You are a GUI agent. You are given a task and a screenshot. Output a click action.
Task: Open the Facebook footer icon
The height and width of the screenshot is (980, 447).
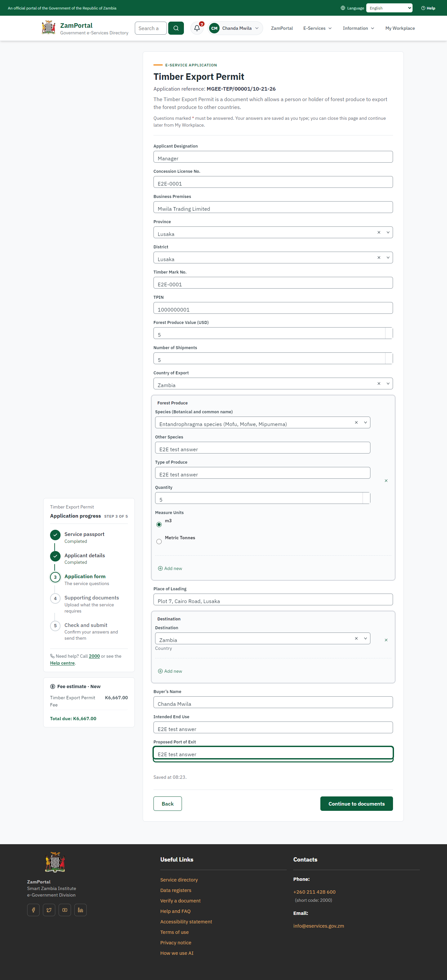(33, 910)
